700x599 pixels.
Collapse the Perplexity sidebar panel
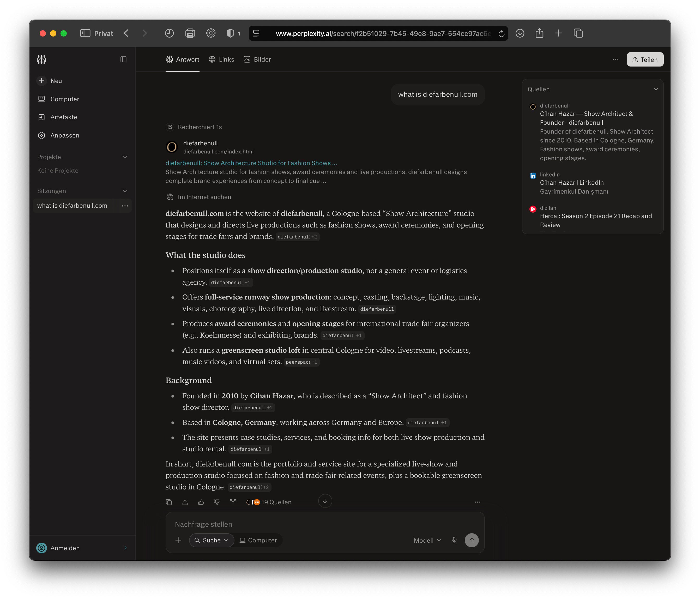(x=123, y=59)
